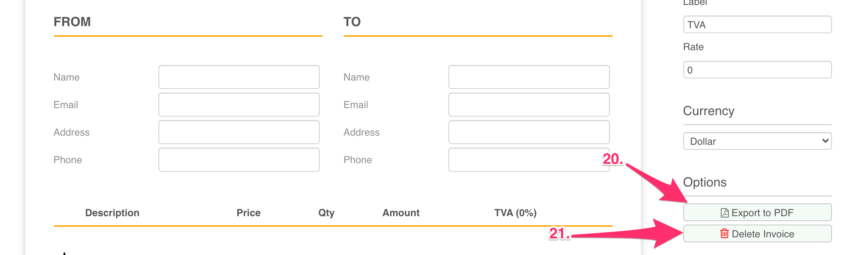The height and width of the screenshot is (255, 868).
Task: Click the FROM section heading
Action: click(x=72, y=22)
